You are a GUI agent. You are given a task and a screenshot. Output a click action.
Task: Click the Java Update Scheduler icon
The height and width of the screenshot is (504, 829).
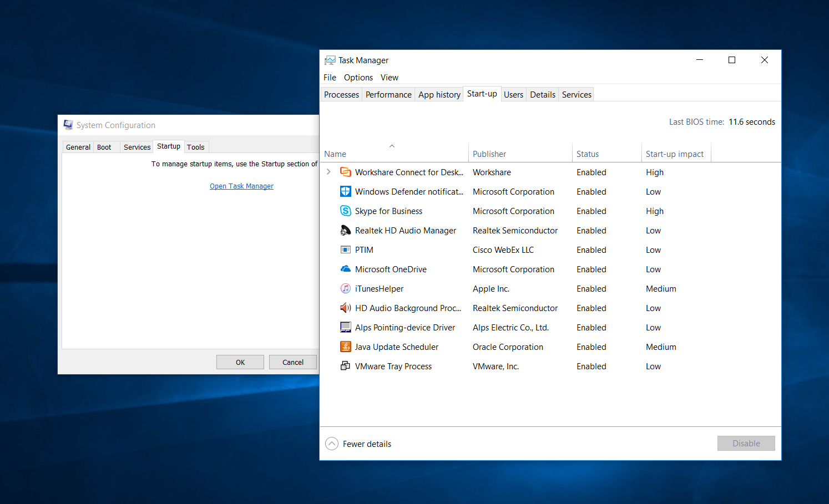tap(345, 347)
